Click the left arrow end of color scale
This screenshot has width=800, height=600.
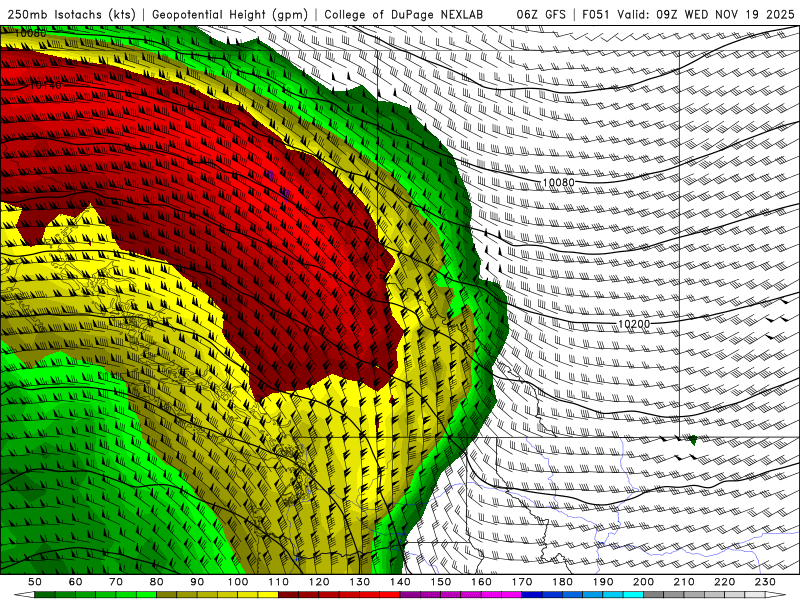[24, 595]
